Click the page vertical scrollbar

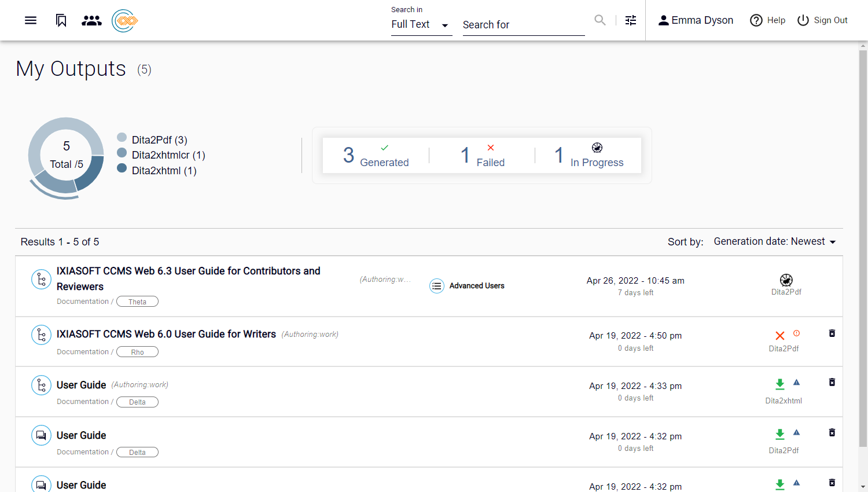coord(863,249)
